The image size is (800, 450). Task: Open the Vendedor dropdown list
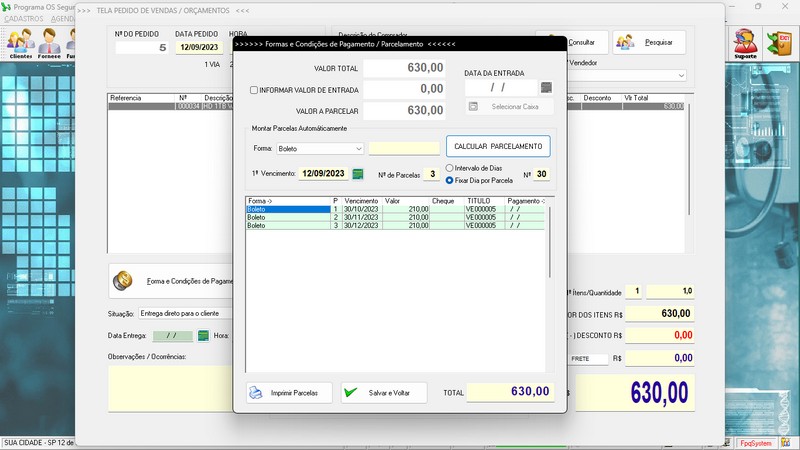[681, 76]
